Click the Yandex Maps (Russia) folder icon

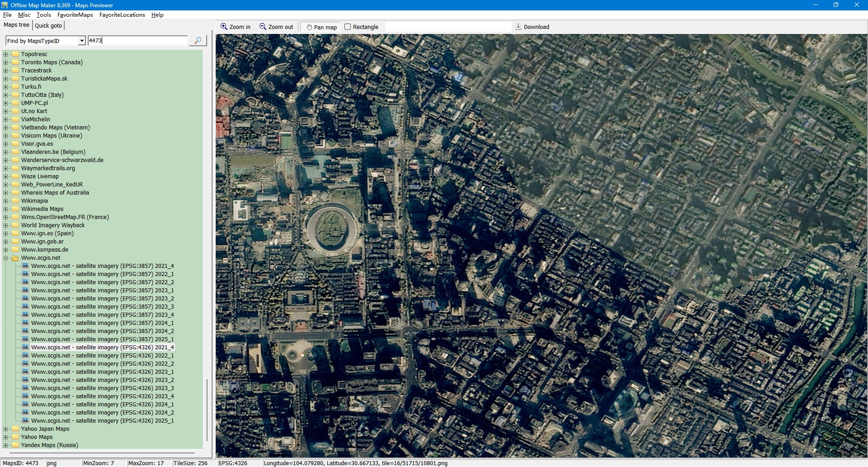pyautogui.click(x=15, y=445)
